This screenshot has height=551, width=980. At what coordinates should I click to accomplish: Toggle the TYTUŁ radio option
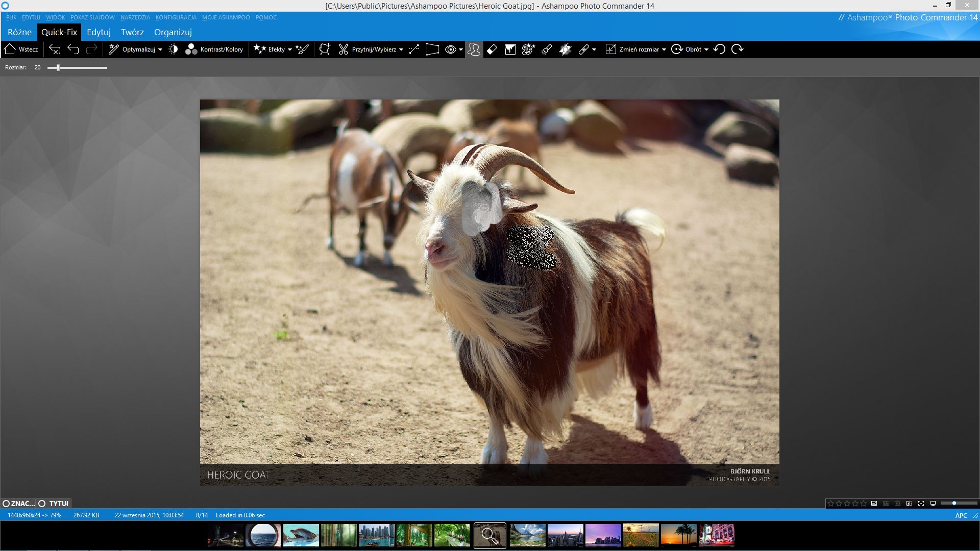tap(42, 504)
